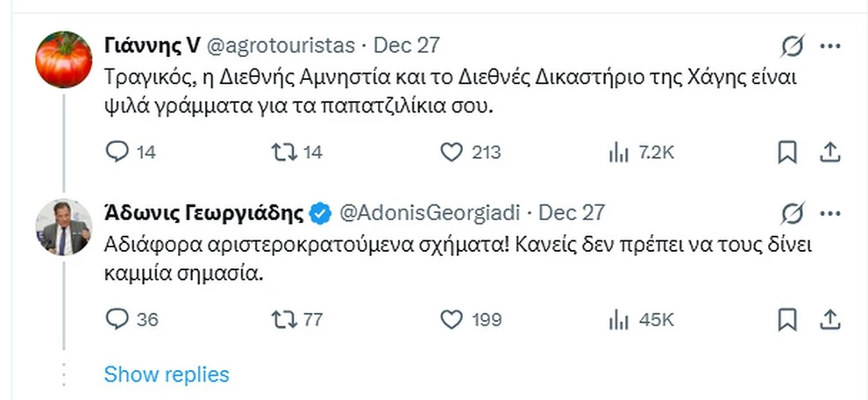868x400 pixels.
Task: Bookmark Άδωνις Γεωργιάδης's tweet
Action: tap(787, 319)
